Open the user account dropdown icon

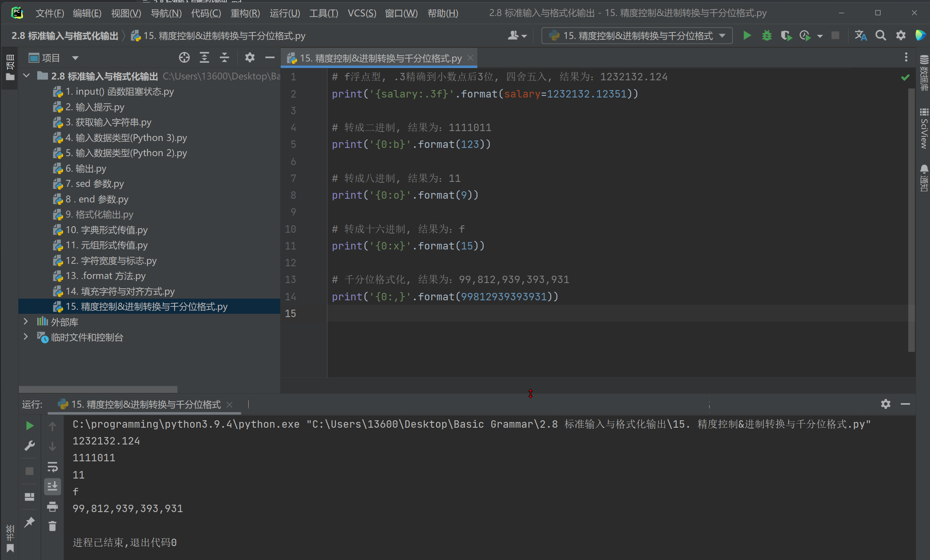coord(517,36)
